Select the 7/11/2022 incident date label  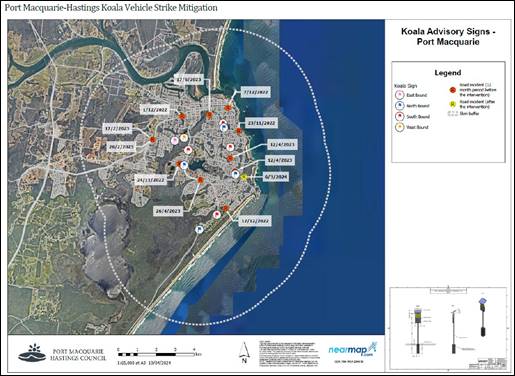tap(255, 92)
